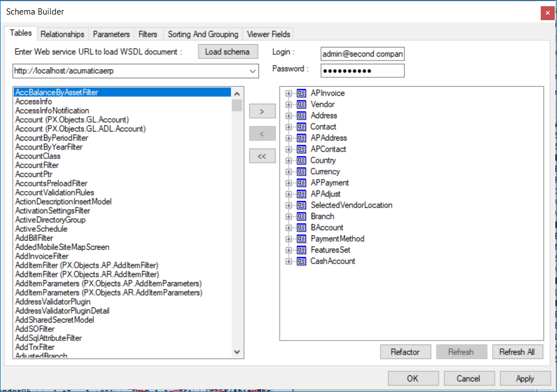Screen dimensions: 557x392
Task: Click the table icon beside Vendor
Action: 301,104
